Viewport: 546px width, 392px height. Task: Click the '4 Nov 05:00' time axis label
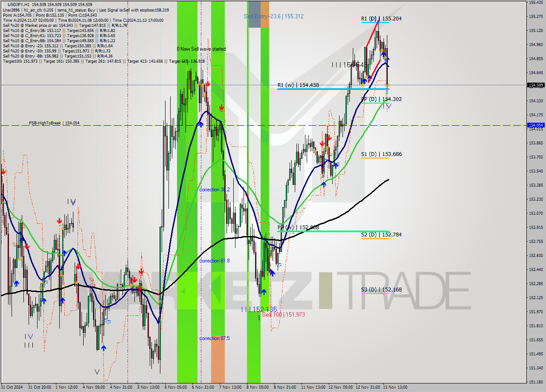[93, 387]
